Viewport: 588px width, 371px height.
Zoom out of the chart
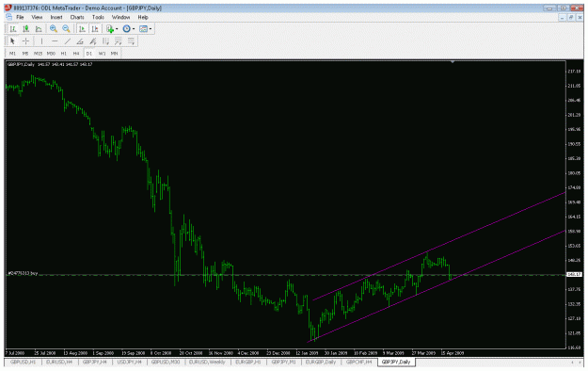click(67, 28)
